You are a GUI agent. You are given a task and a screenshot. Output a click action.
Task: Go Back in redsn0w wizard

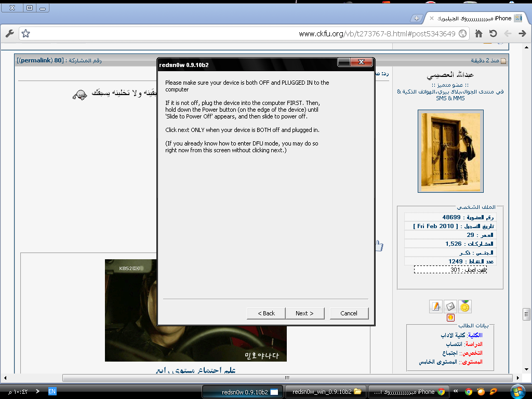(x=266, y=313)
